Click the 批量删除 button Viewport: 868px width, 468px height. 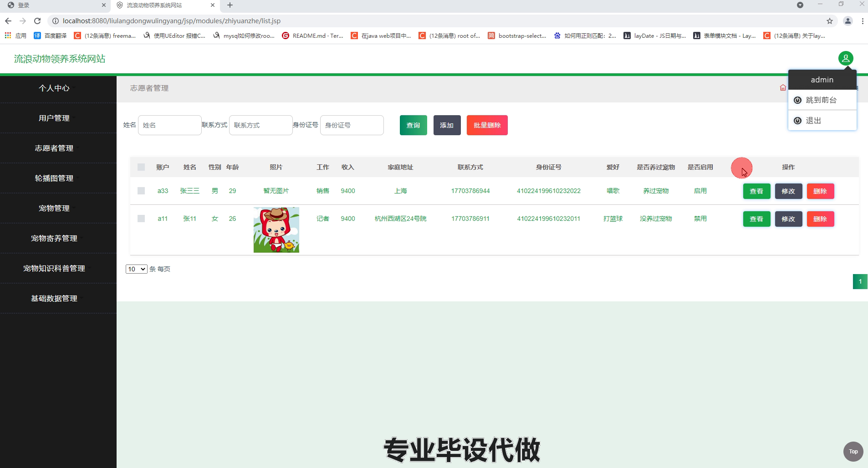pyautogui.click(x=487, y=125)
